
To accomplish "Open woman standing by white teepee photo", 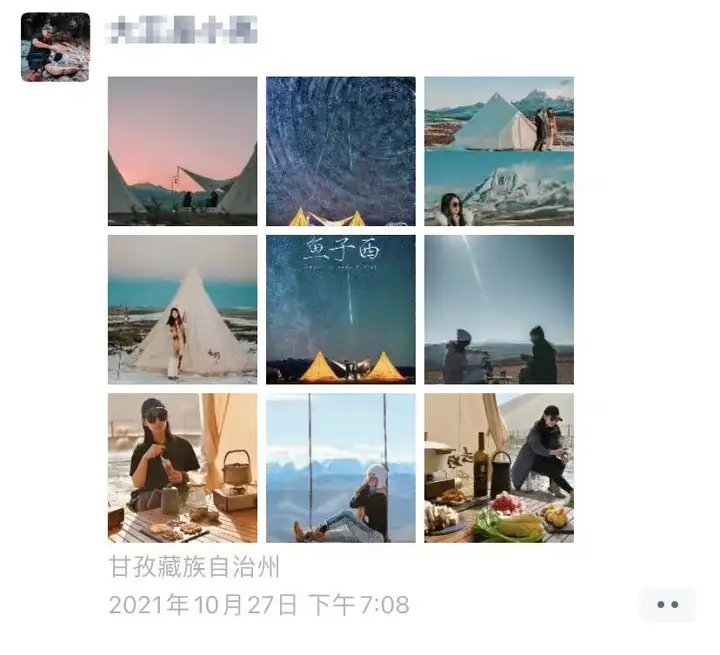I will tap(182, 310).
